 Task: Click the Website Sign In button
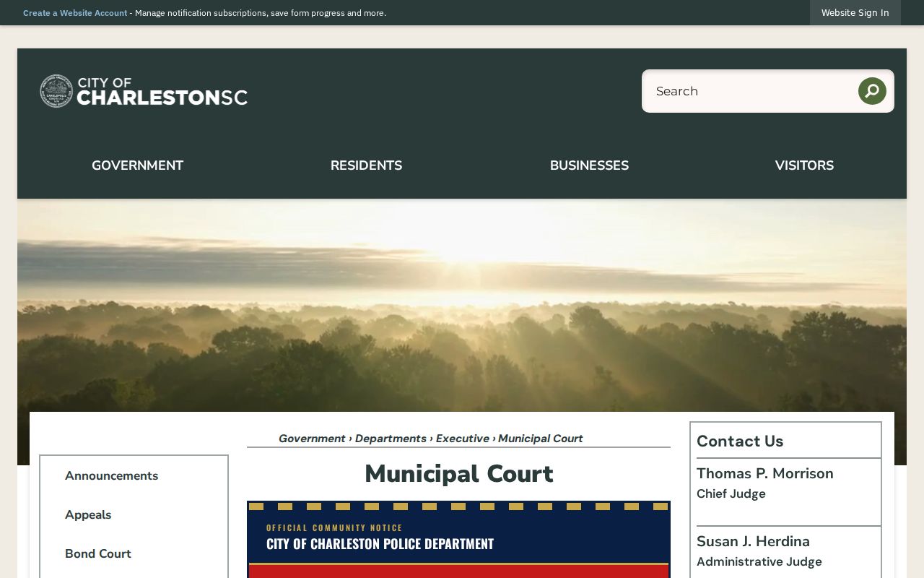(x=855, y=12)
